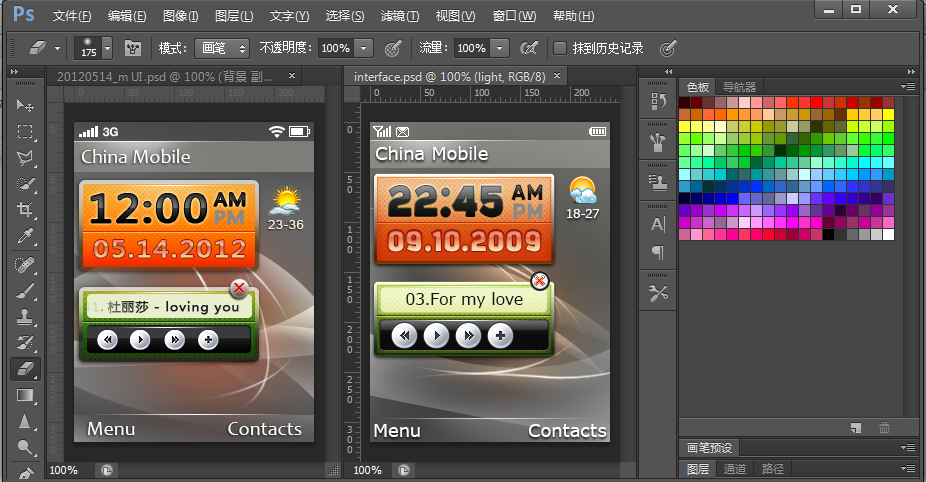The image size is (926, 482).
Task: Close the interface.psd document tab
Action: [556, 76]
